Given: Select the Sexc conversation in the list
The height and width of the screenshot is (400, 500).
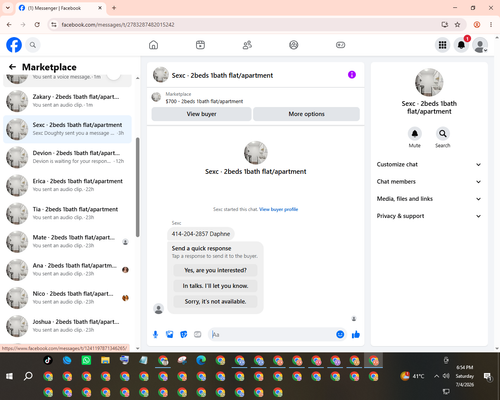Looking at the screenshot, I should coord(67,129).
